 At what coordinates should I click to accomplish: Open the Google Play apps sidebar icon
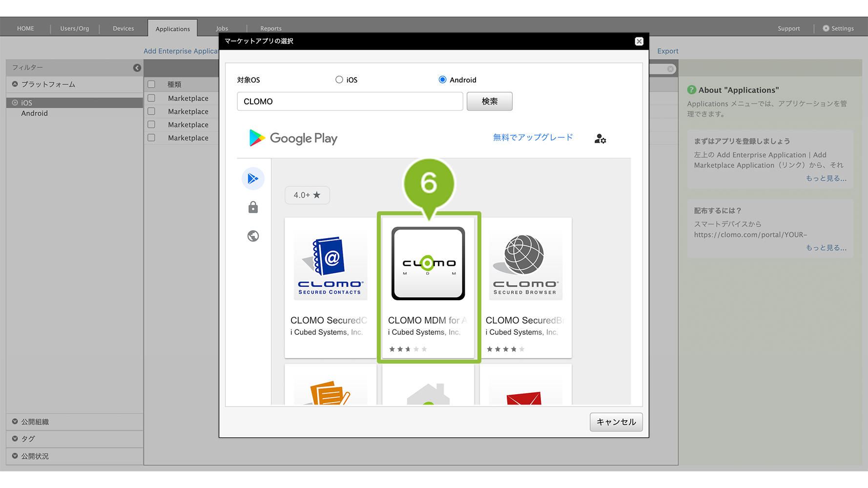coord(253,179)
